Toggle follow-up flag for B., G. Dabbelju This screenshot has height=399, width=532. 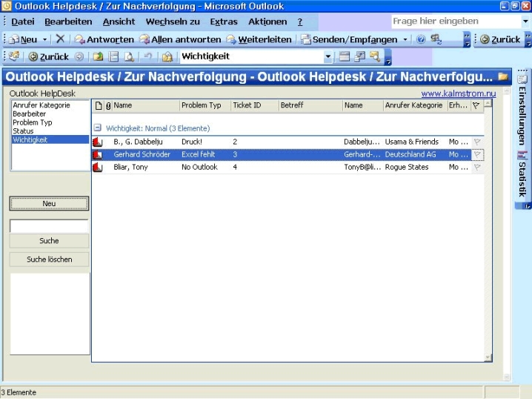(x=477, y=142)
